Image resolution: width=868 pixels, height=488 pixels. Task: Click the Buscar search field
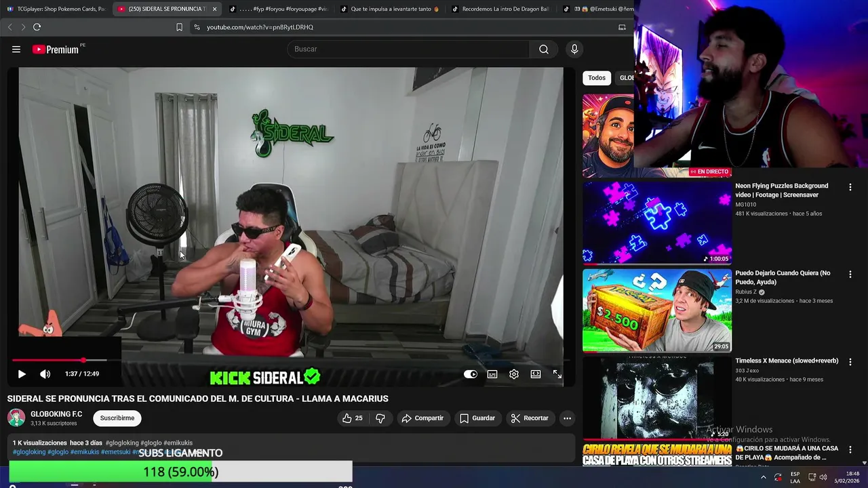[x=409, y=49]
